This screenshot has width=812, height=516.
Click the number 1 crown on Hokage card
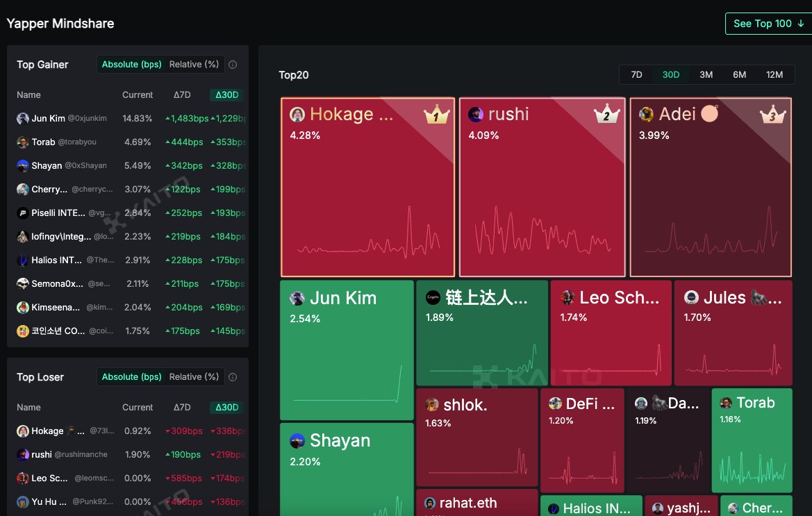[436, 115]
